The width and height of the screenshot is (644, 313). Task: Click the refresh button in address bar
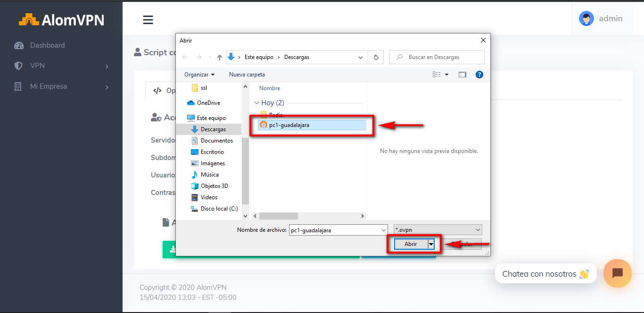tap(376, 57)
